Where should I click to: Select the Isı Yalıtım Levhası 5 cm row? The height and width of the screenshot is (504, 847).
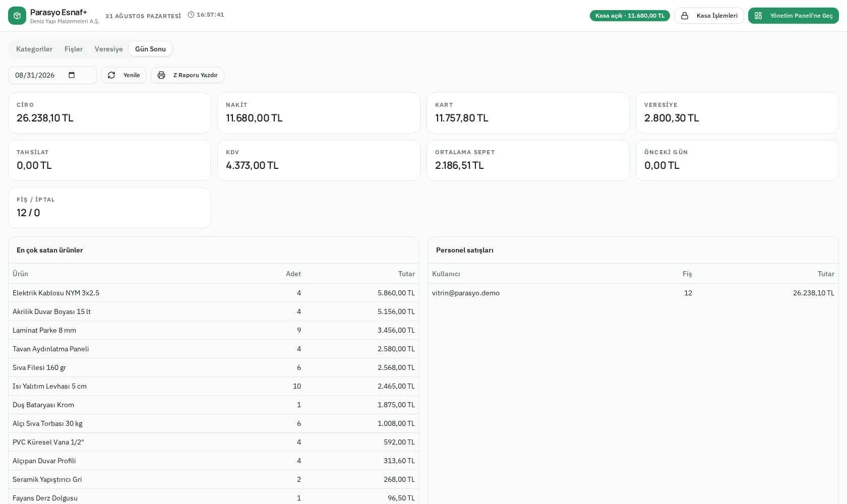coord(214,386)
